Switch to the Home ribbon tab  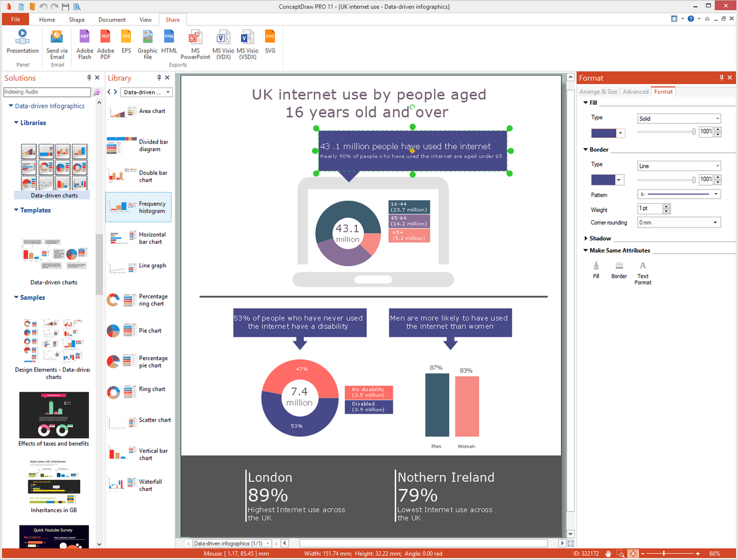(47, 19)
